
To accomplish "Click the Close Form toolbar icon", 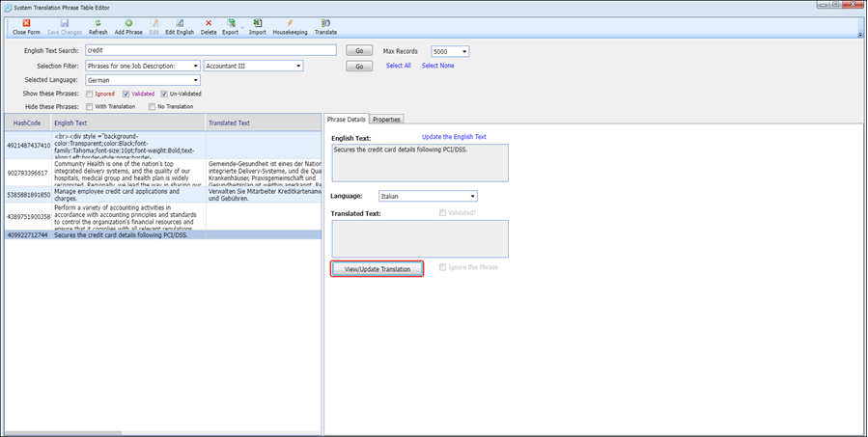I will 26,23.
